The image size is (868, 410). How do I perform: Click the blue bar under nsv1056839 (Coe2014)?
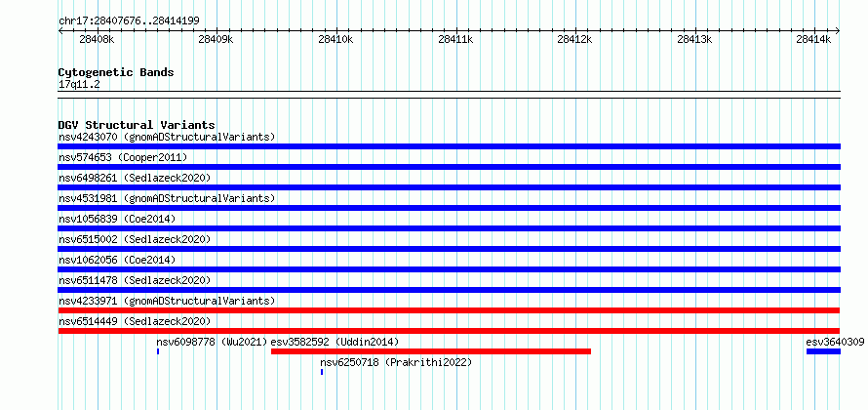pos(449,228)
